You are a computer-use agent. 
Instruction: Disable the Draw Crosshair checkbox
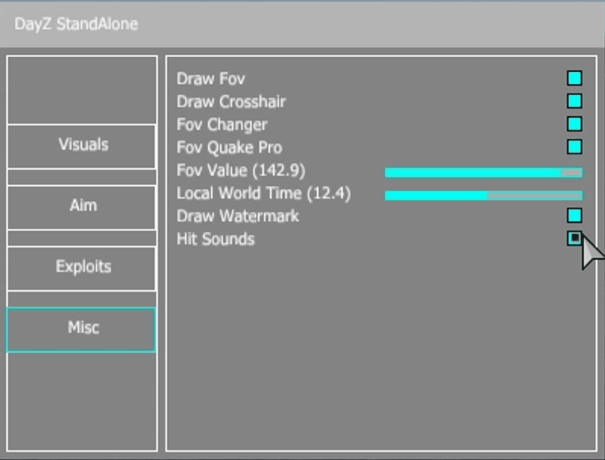pos(574,101)
